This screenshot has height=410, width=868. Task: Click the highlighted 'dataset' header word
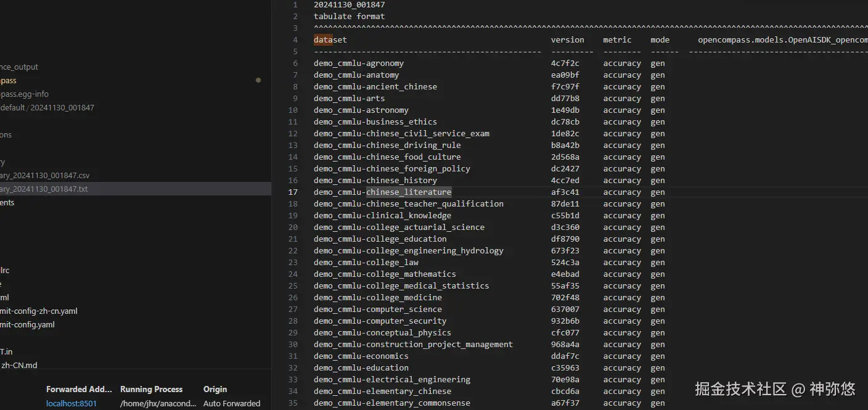(330, 39)
